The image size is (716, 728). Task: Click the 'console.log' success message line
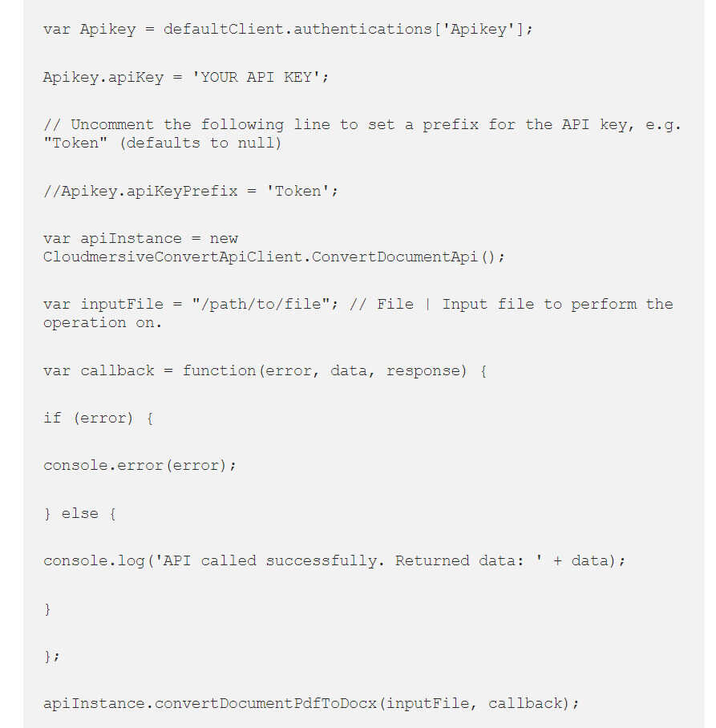pyautogui.click(x=334, y=561)
